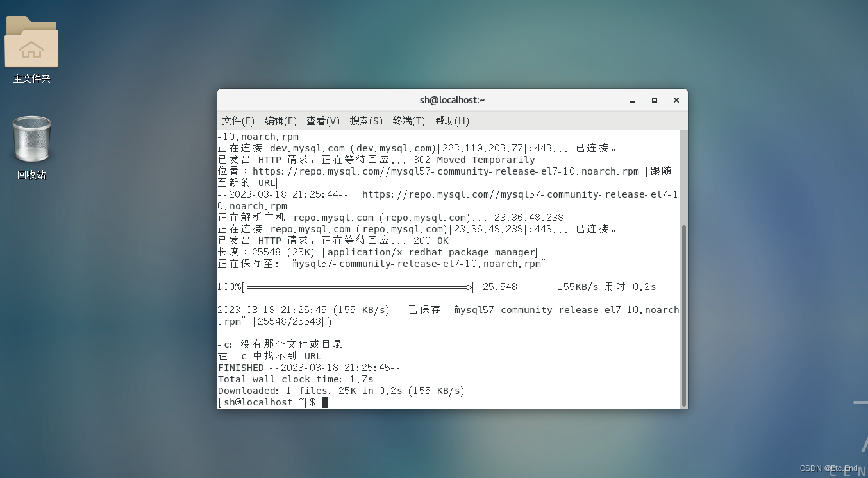Click the terminal vertical scrollbar thumb
868x478 pixels.
[684, 314]
